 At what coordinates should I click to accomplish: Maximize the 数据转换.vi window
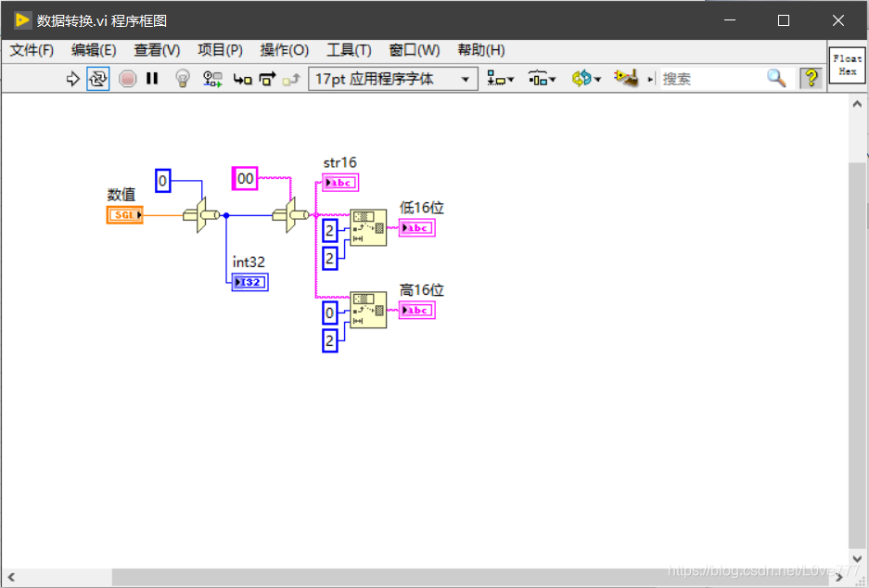[x=783, y=20]
